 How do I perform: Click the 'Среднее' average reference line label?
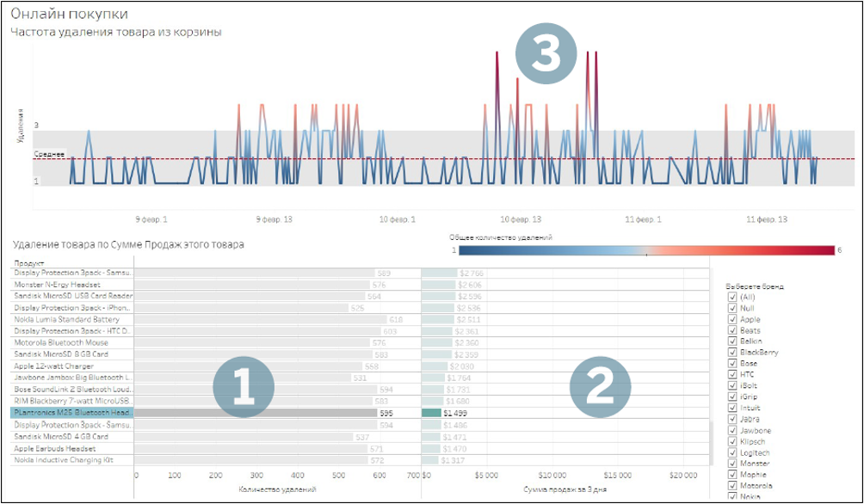[x=48, y=155]
